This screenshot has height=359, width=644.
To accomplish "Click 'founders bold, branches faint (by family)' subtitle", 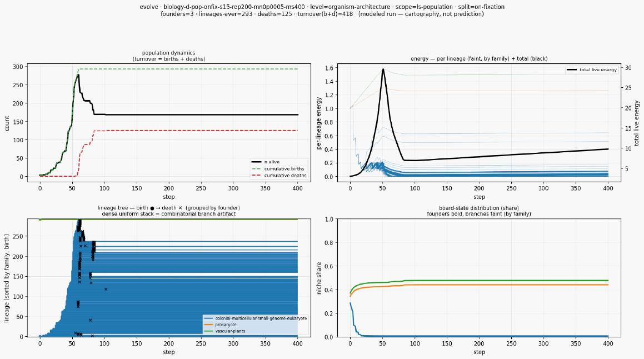I will click(x=479, y=214).
